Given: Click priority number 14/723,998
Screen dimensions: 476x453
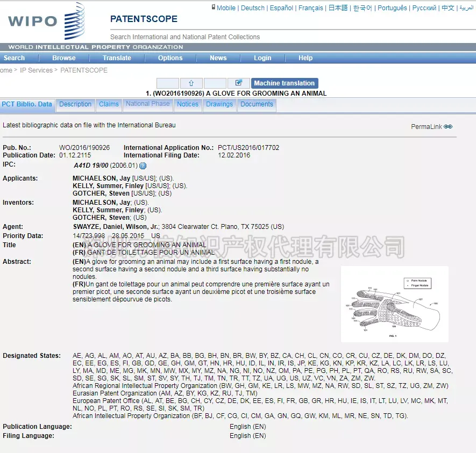Looking at the screenshot, I should (89, 236).
